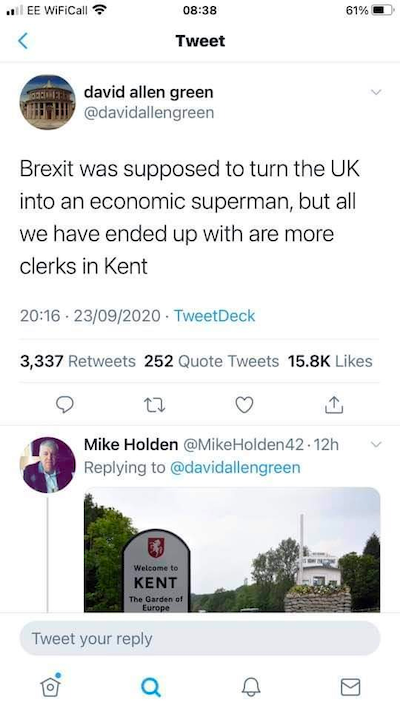View the 15.8K Likes list
Screen dimensions: 400x711
pos(330,361)
